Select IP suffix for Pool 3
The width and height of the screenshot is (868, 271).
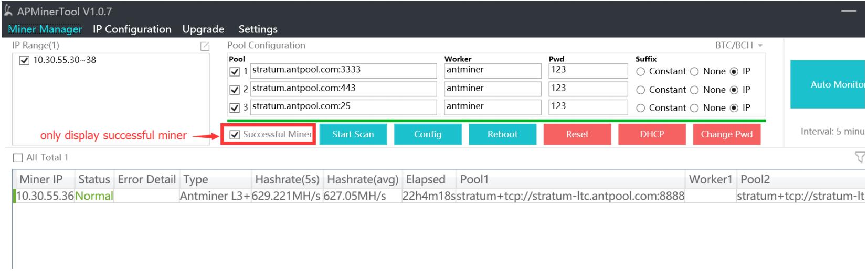[734, 108]
